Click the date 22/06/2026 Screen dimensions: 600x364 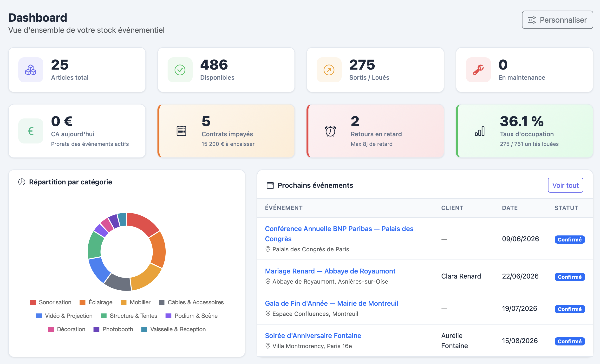[x=520, y=276]
